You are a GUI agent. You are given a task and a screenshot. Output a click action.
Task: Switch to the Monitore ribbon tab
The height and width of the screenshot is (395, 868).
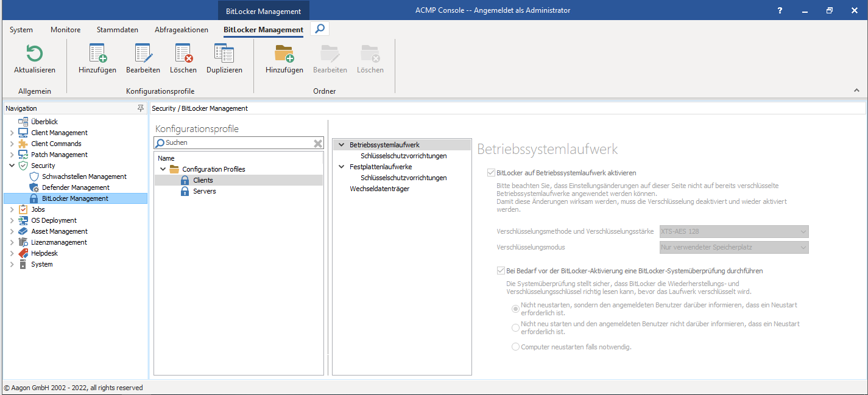coord(65,29)
